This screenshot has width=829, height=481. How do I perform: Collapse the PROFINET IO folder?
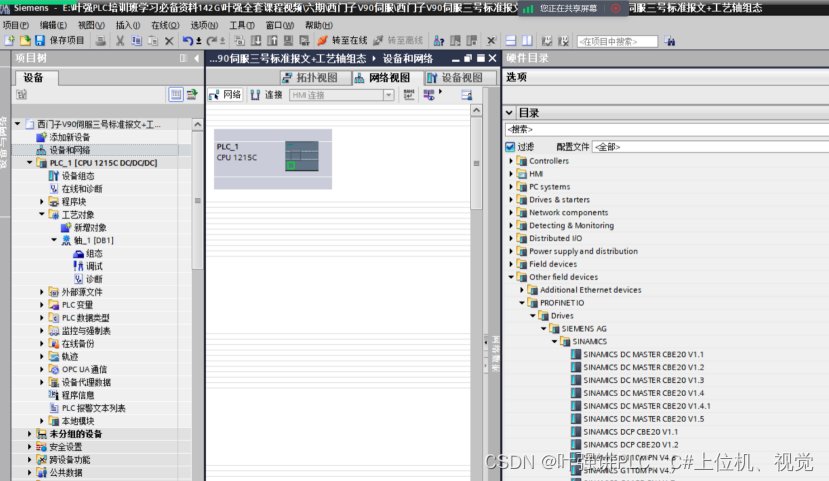tap(522, 302)
